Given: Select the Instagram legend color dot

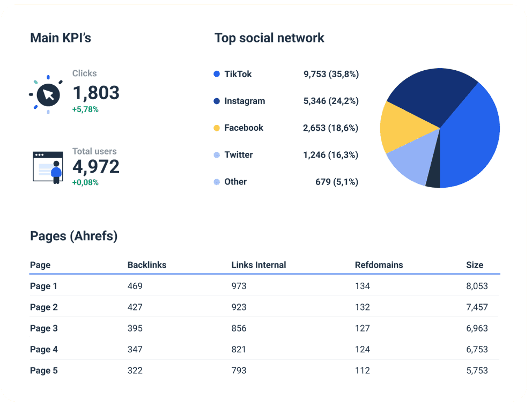Looking at the screenshot, I should (x=217, y=101).
